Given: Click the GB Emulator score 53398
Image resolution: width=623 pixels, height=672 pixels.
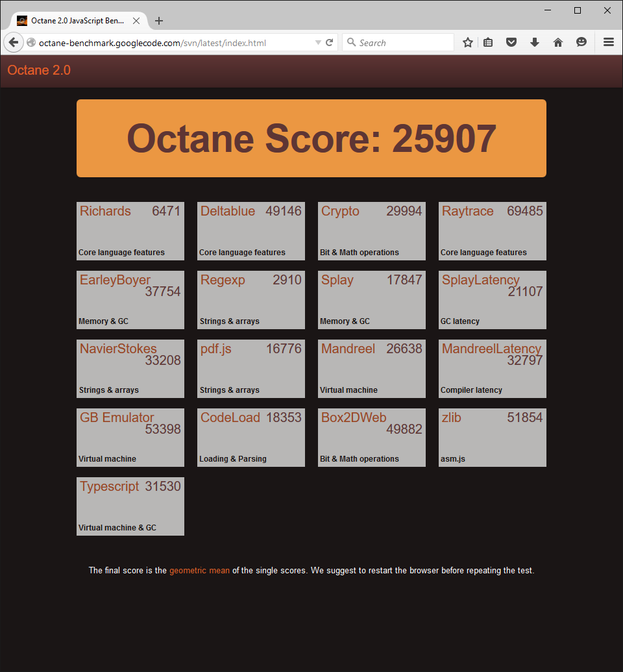Looking at the screenshot, I should (163, 429).
